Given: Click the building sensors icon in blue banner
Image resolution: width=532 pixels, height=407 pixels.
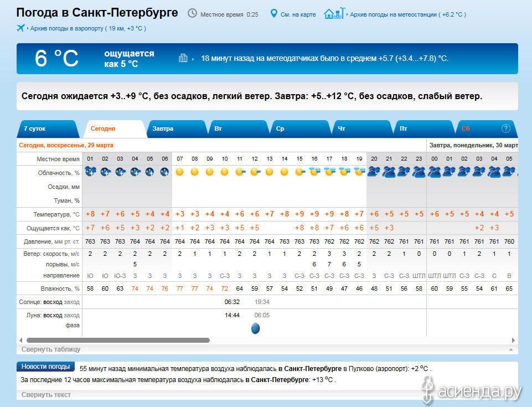Looking at the screenshot, I should 183,58.
